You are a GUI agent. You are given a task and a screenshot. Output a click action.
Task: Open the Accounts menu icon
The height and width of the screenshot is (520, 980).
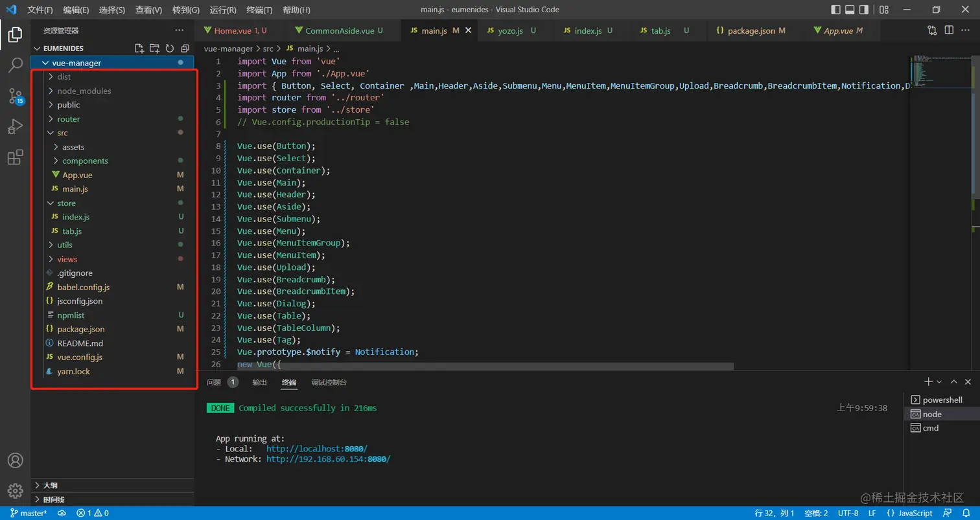pyautogui.click(x=15, y=460)
